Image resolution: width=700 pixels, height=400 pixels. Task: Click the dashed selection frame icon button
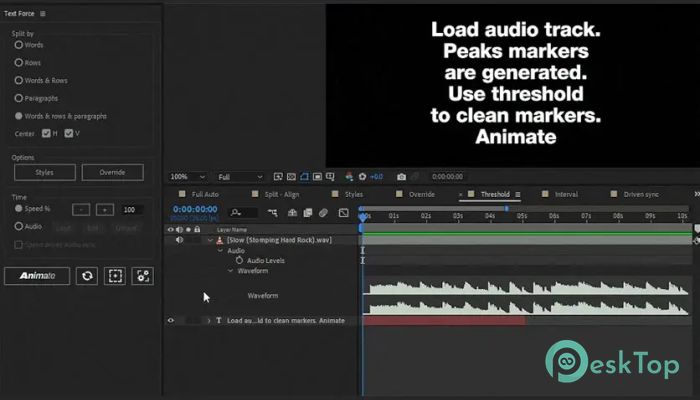[x=115, y=276]
